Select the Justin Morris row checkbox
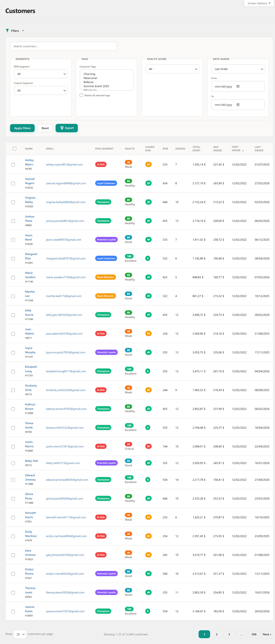Viewport: 275px width, 644px height. (13, 447)
